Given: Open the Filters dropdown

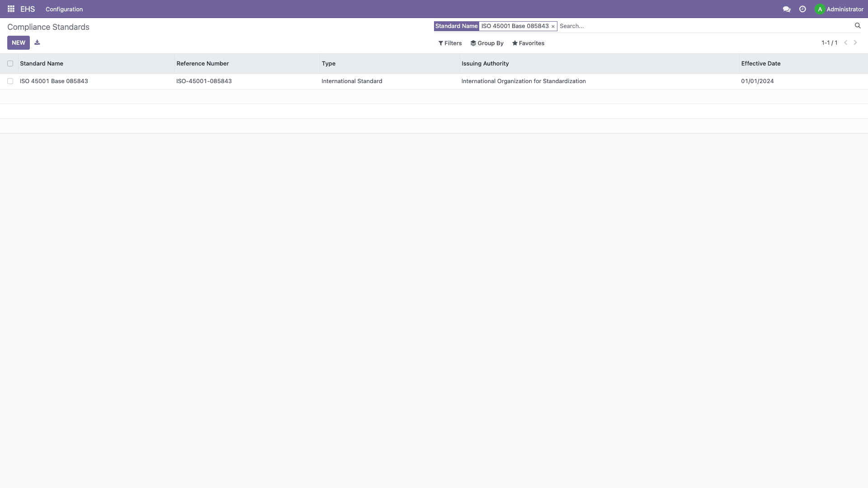Looking at the screenshot, I should coord(450,43).
